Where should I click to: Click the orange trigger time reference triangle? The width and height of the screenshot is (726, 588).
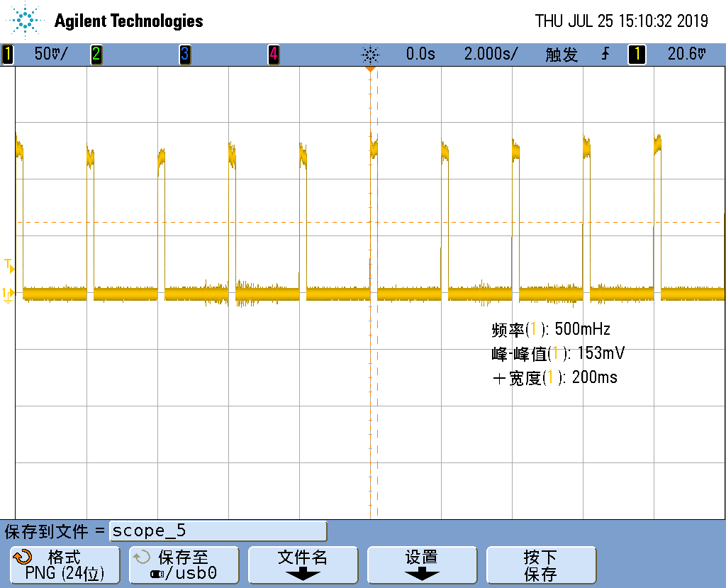coord(370,69)
